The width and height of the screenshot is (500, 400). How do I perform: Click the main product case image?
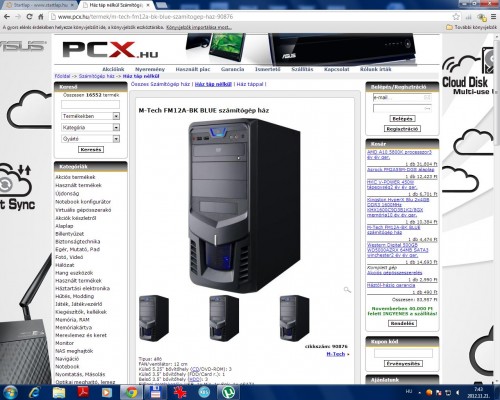(x=245, y=206)
